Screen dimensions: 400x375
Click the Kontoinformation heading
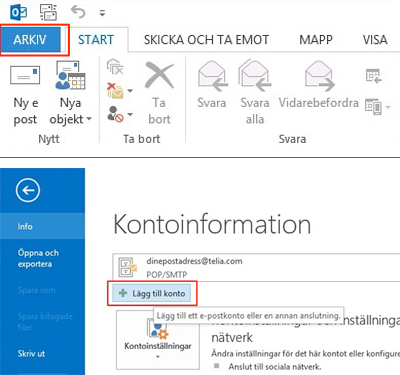212,224
